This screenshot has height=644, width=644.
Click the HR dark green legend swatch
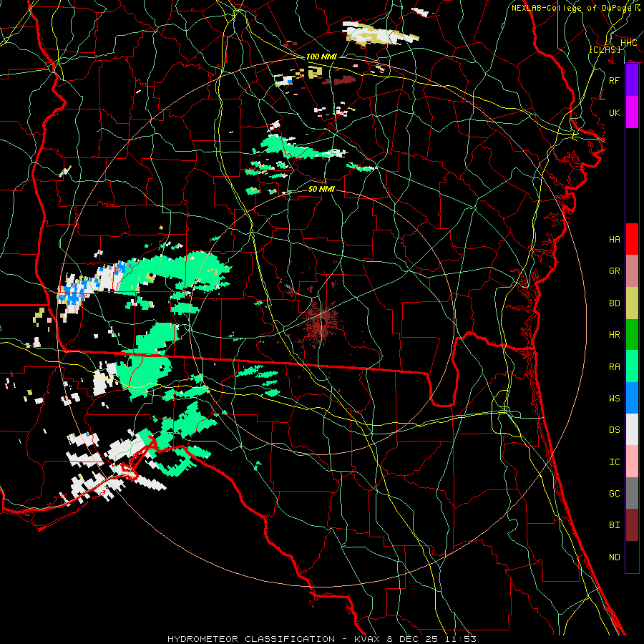pos(632,334)
